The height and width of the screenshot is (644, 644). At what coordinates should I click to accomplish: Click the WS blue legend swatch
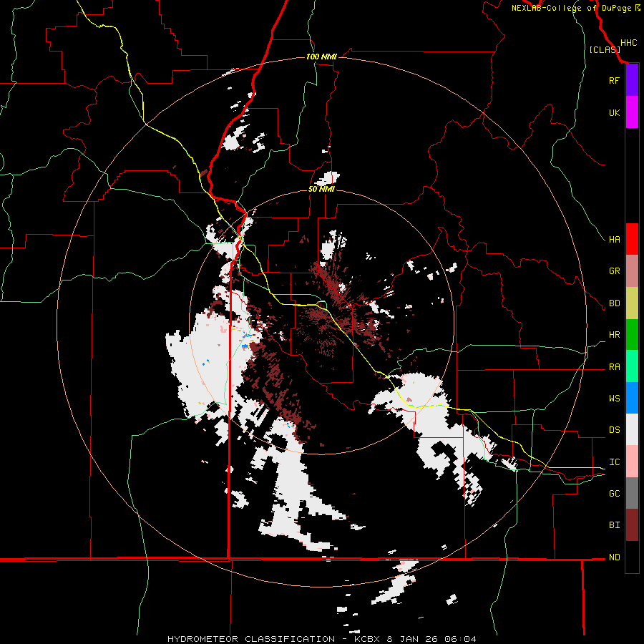pos(632,398)
